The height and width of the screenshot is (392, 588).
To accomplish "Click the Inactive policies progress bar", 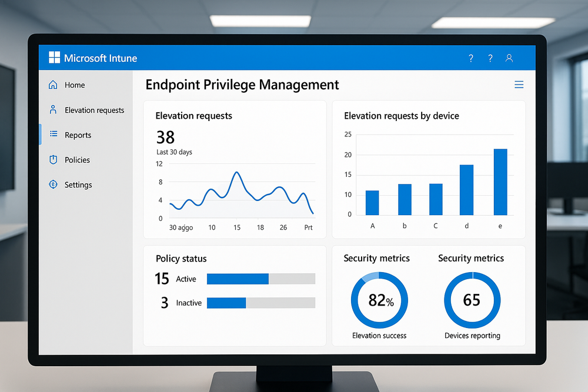I will [261, 303].
